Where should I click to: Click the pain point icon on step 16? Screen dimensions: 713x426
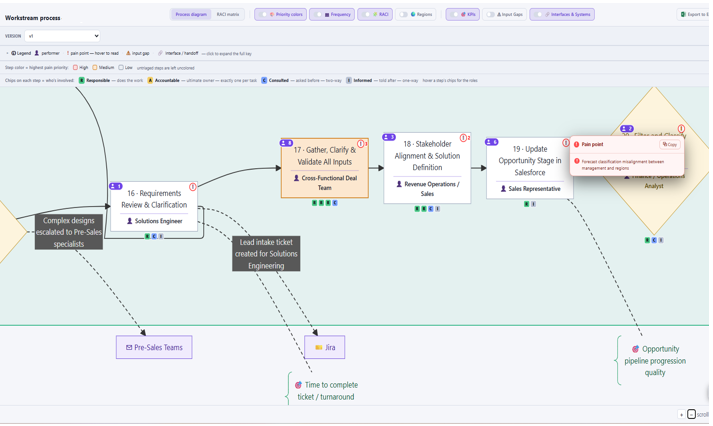tap(193, 187)
